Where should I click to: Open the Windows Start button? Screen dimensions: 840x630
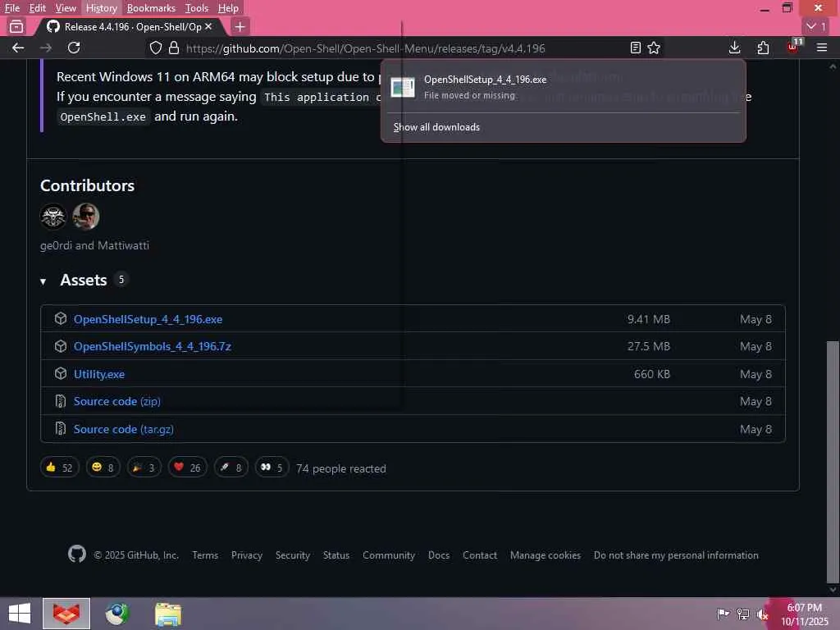20,614
